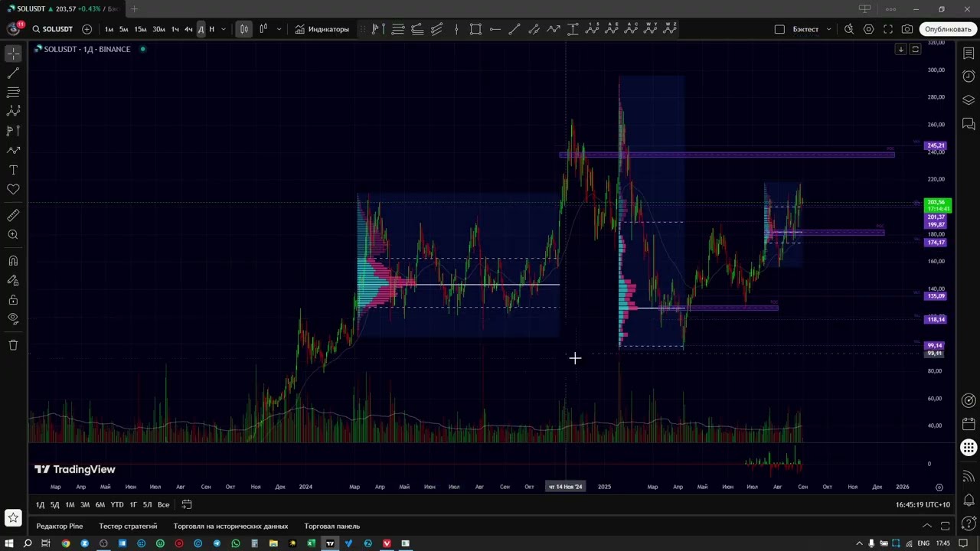Activate the zoom in tool

tap(13, 235)
